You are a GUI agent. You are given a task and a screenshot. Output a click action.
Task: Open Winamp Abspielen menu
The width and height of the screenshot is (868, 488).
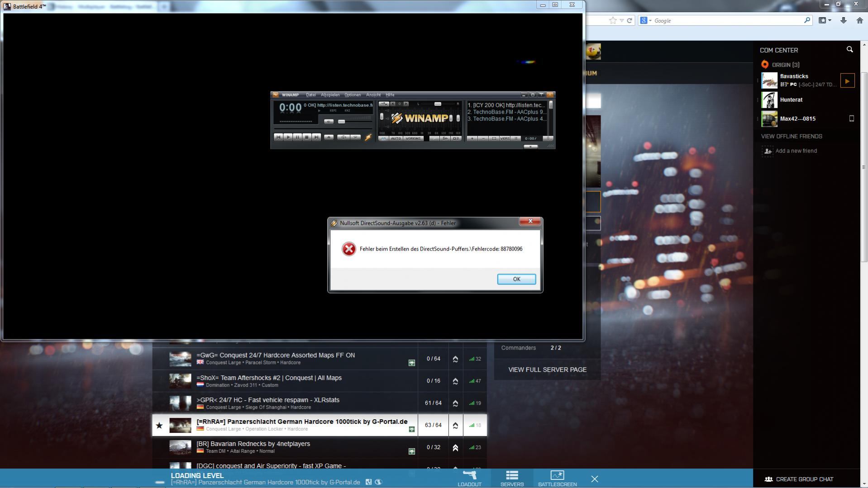coord(330,95)
